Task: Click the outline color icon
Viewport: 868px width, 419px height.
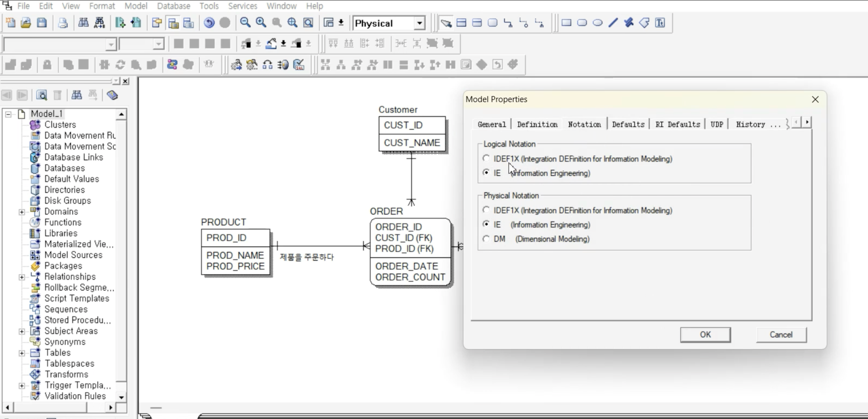Action: pos(296,44)
